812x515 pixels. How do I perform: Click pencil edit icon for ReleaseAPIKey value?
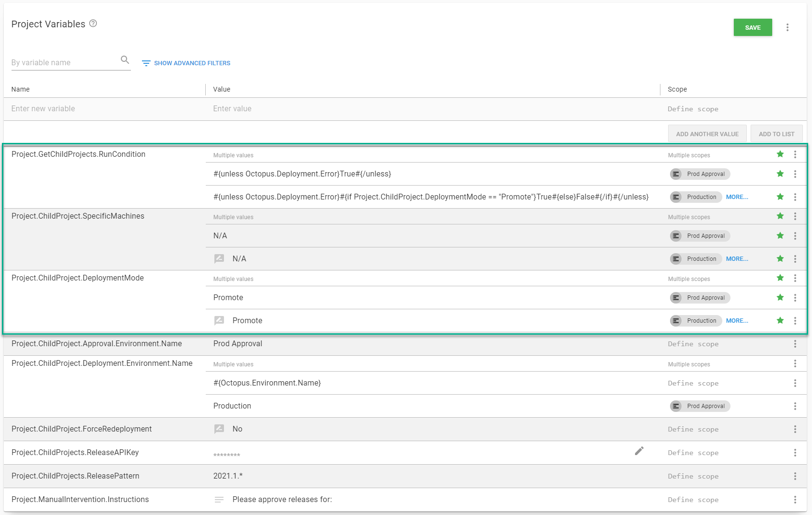[639, 451]
